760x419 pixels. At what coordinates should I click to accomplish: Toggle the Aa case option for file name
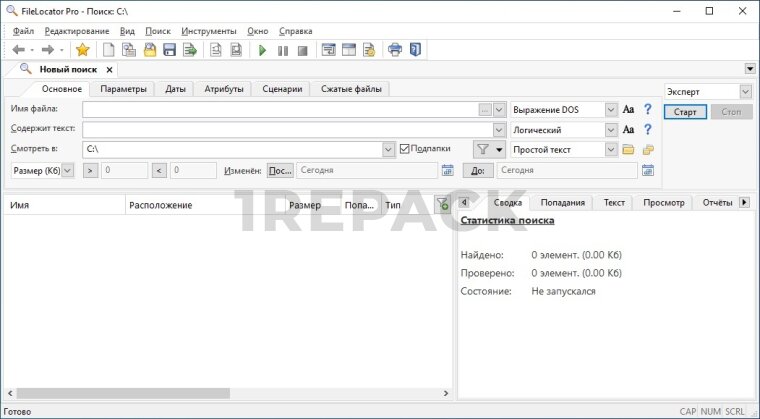pyautogui.click(x=628, y=109)
